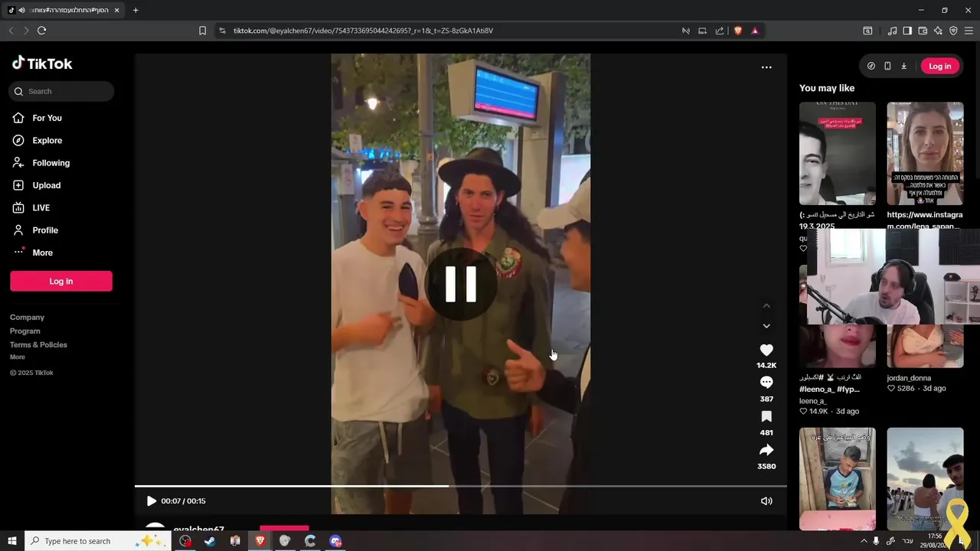Close the TikTok browser tab
This screenshot has height=551, width=980.
pyautogui.click(x=116, y=10)
